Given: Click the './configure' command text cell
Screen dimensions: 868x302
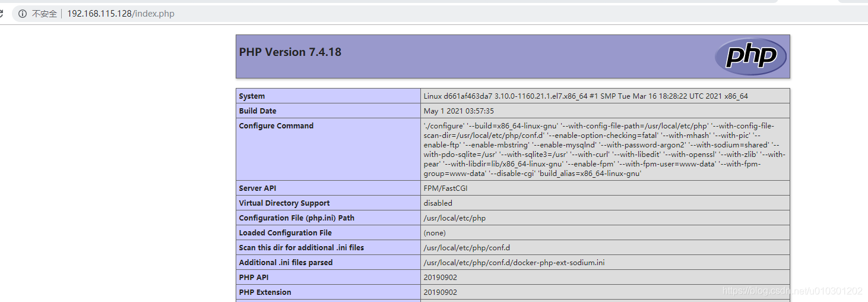Looking at the screenshot, I should click(605, 150).
